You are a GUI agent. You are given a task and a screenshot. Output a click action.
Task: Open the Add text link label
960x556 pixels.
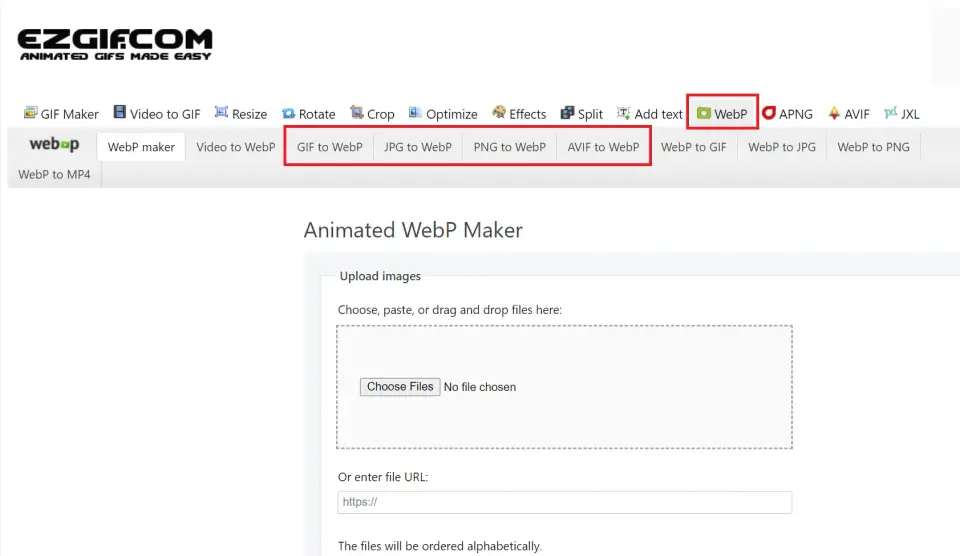point(658,115)
